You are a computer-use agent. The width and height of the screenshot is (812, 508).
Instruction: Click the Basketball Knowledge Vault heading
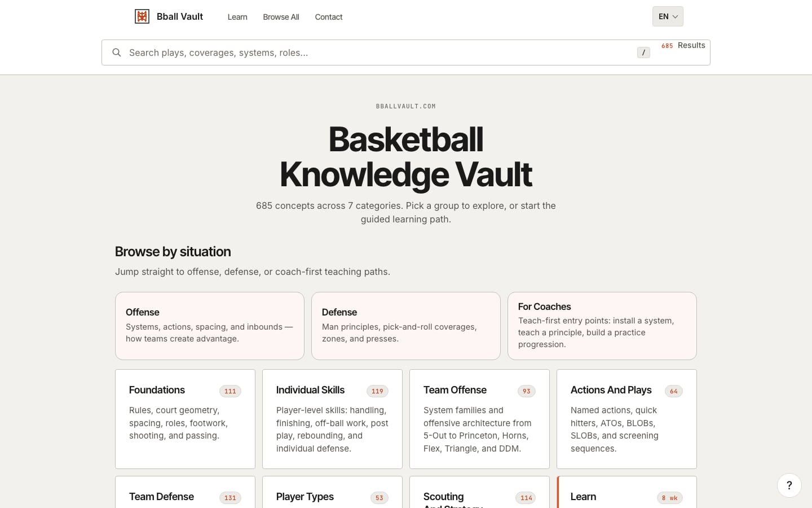[x=406, y=156]
